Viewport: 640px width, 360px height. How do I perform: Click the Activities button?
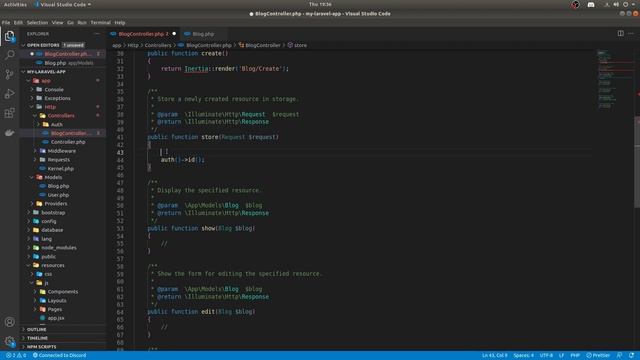tap(15, 4)
